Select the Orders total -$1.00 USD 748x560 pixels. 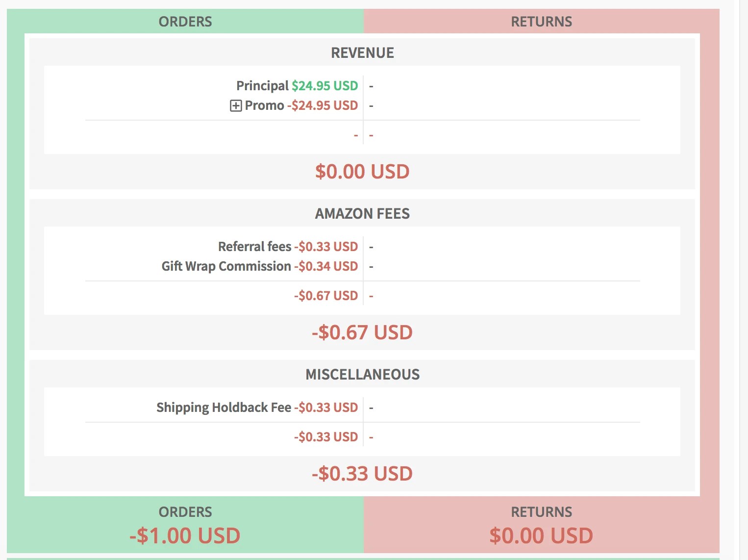tap(185, 535)
